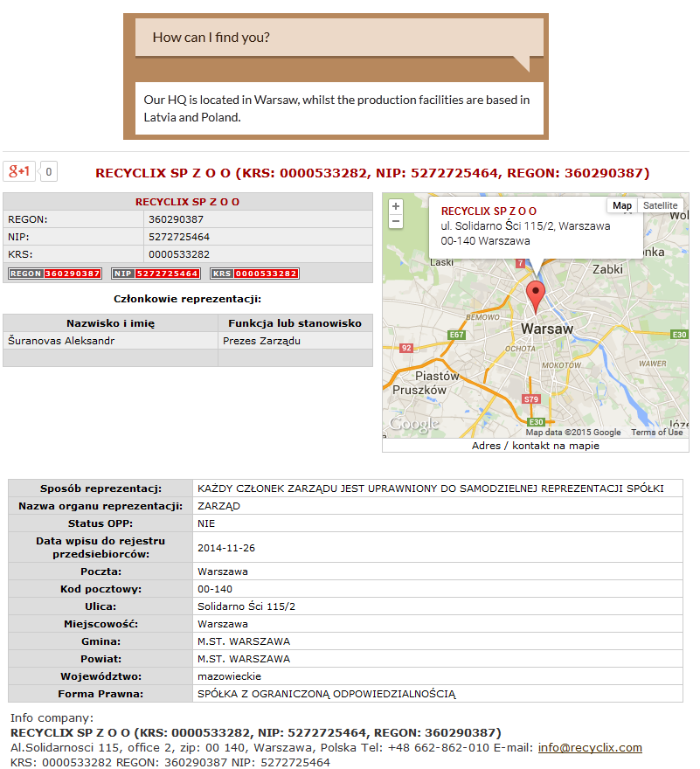The width and height of the screenshot is (700, 769).
Task: Click the KRS 0000533282 badge
Action: pyautogui.click(x=254, y=274)
